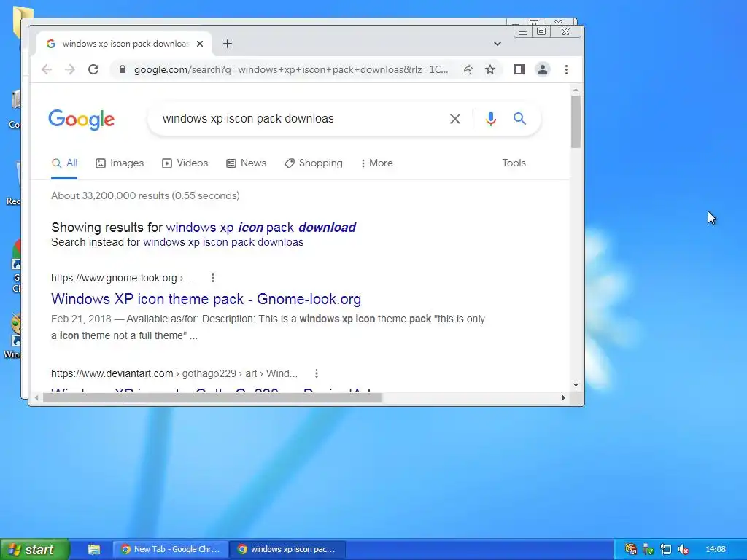Open corrected query windows xp icon pack download

(261, 227)
